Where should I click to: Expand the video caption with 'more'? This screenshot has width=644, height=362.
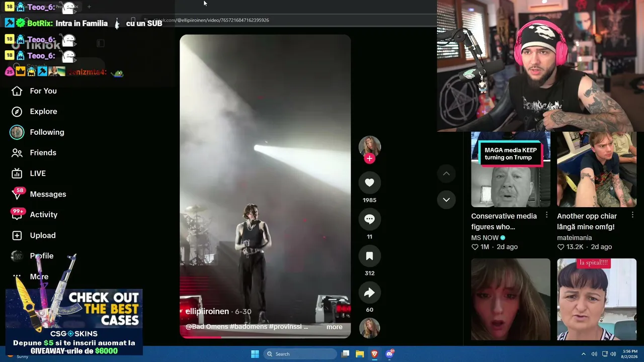coord(334,327)
